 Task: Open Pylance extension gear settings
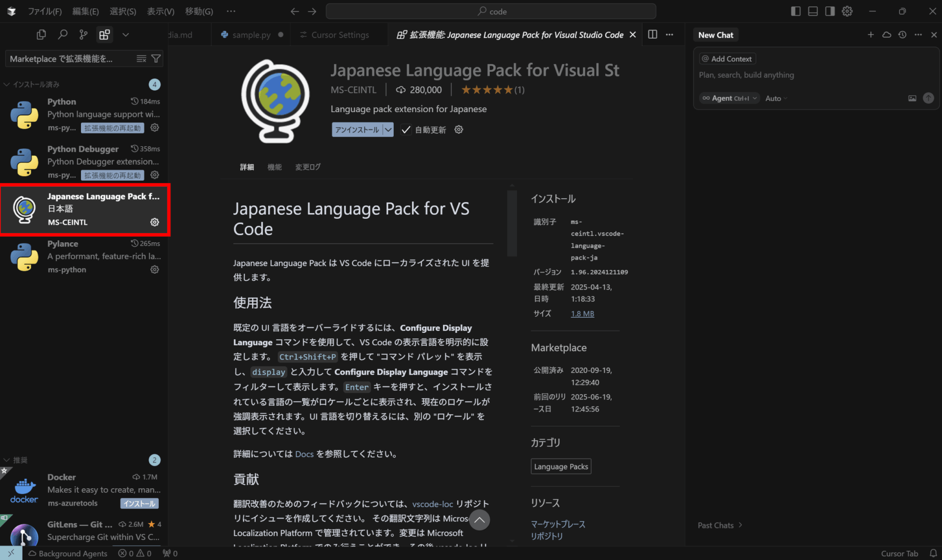tap(155, 269)
